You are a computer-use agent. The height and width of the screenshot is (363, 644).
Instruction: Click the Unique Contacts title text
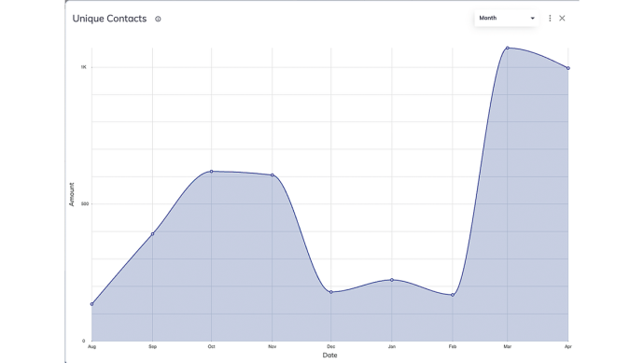[x=109, y=19]
